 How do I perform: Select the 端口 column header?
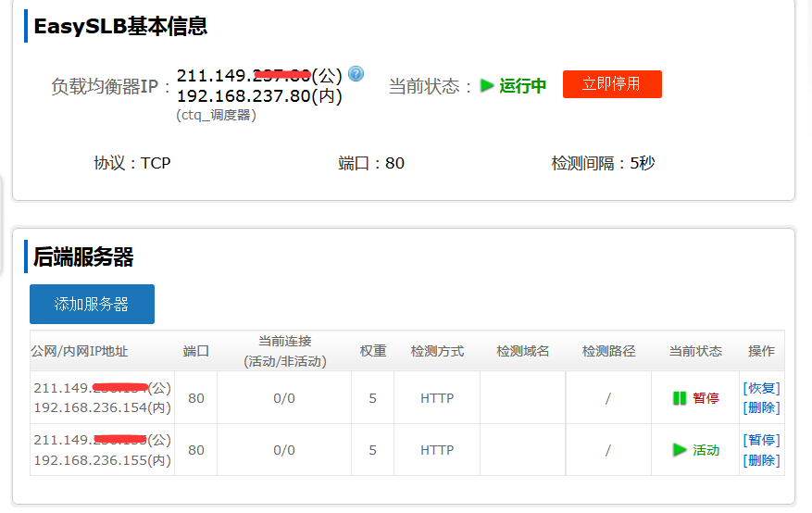coord(196,352)
